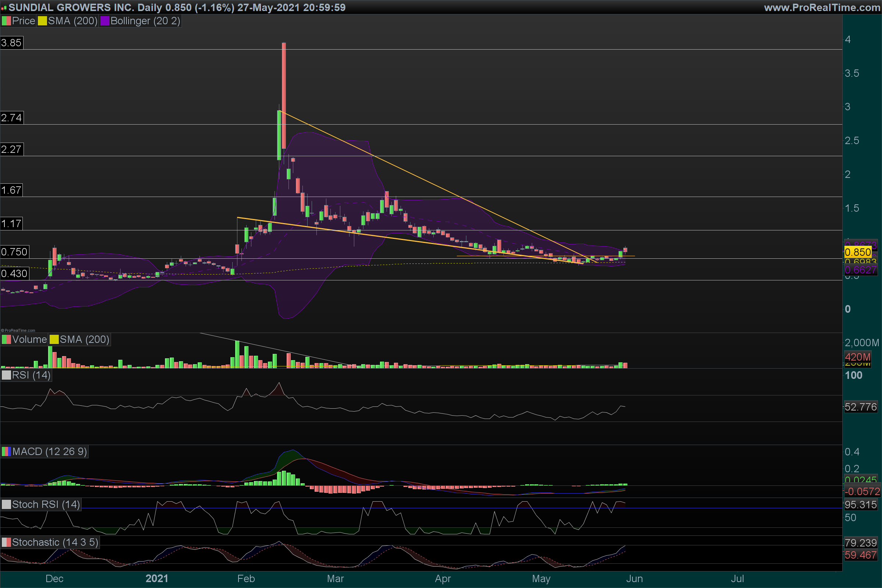The height and width of the screenshot is (588, 882).
Task: Click the yellow SMA (200) price swatch
Action: tap(42, 21)
